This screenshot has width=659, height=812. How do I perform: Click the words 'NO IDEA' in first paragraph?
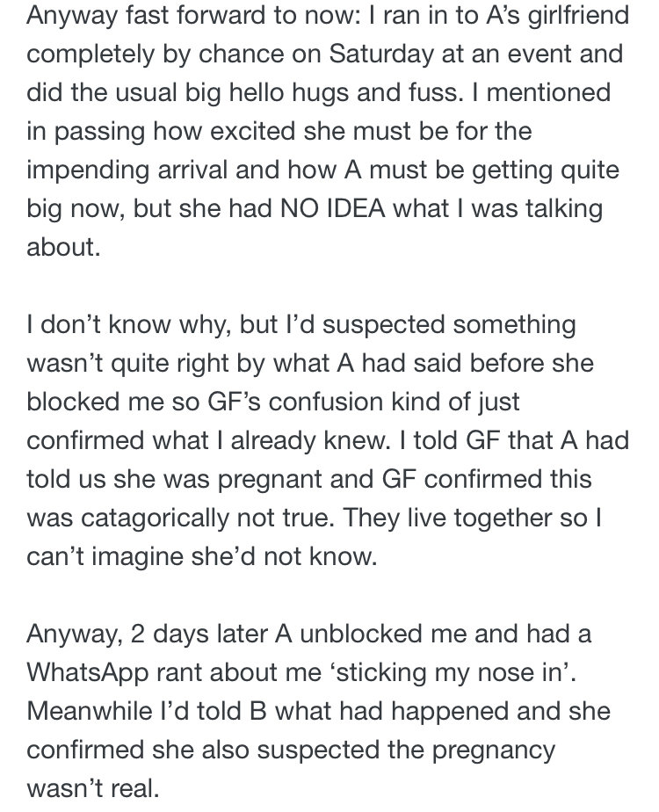click(333, 208)
